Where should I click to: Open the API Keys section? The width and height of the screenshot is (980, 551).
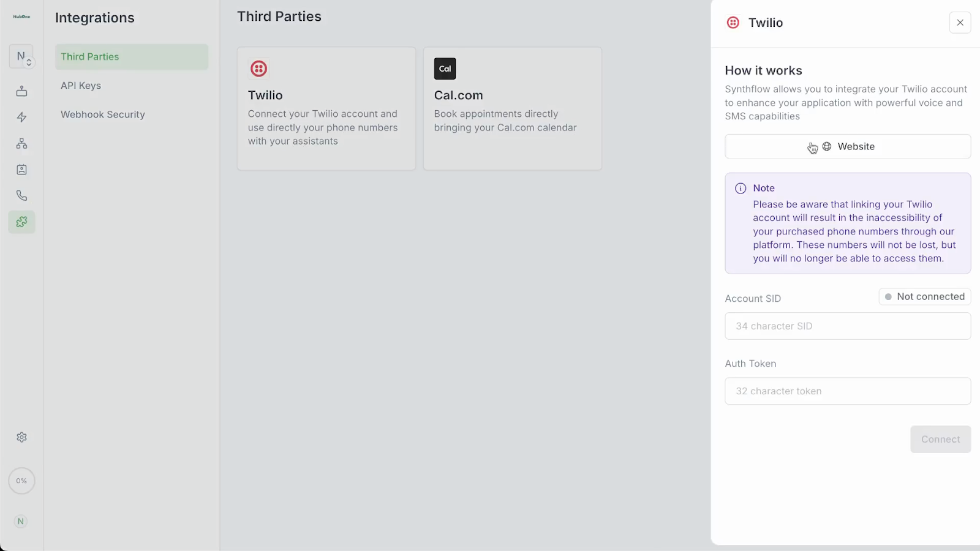tap(81, 86)
